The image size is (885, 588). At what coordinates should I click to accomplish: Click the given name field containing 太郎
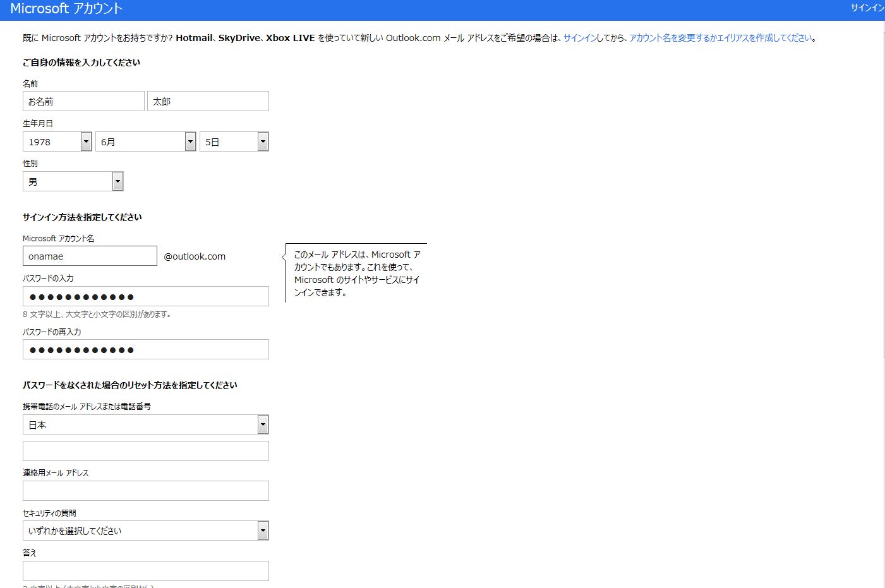click(208, 101)
